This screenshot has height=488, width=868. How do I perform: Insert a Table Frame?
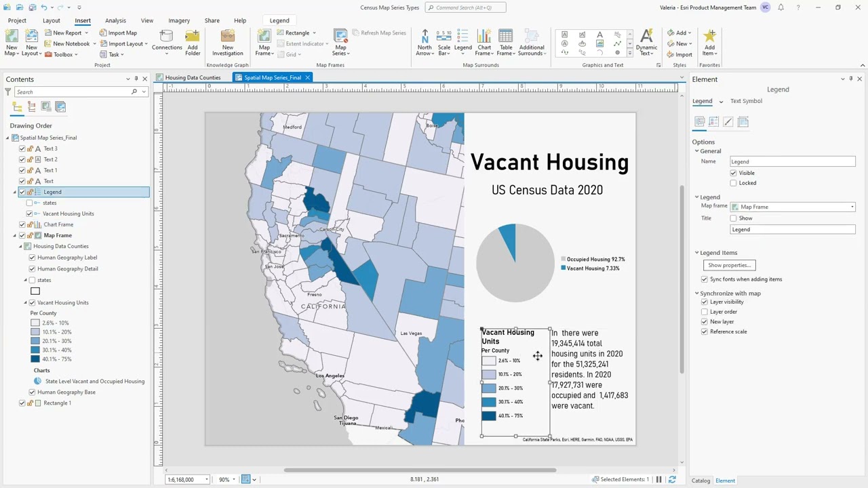point(505,43)
